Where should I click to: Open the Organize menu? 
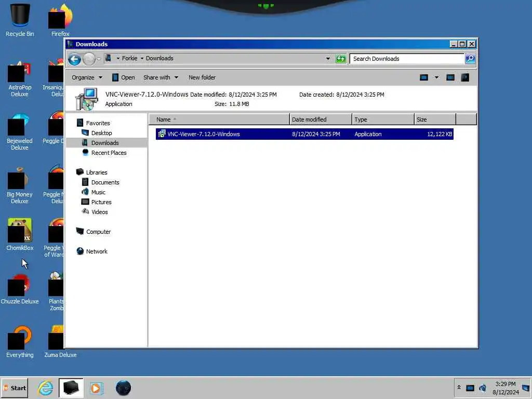(x=87, y=78)
